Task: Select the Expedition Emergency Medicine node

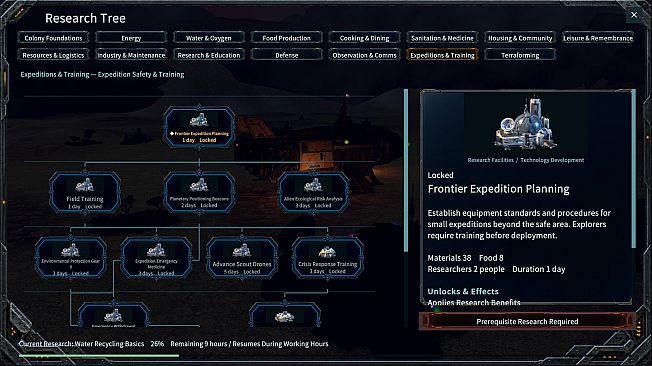Action: (156, 257)
